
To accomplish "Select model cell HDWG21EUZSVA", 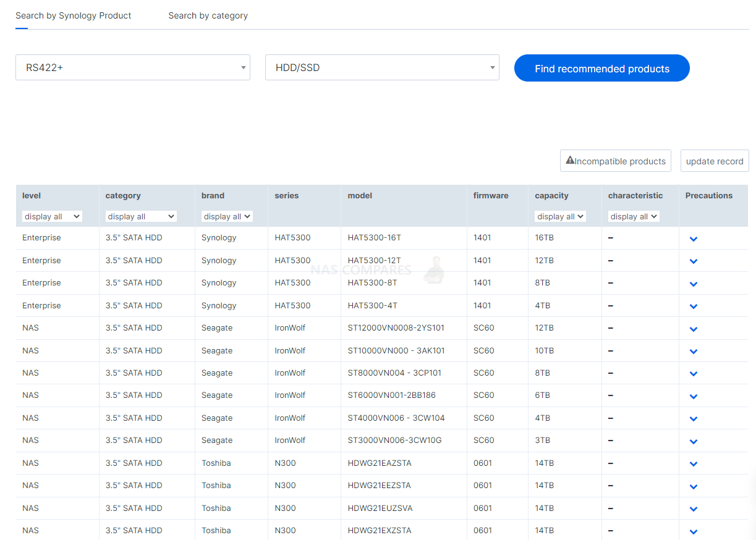I will pos(380,508).
